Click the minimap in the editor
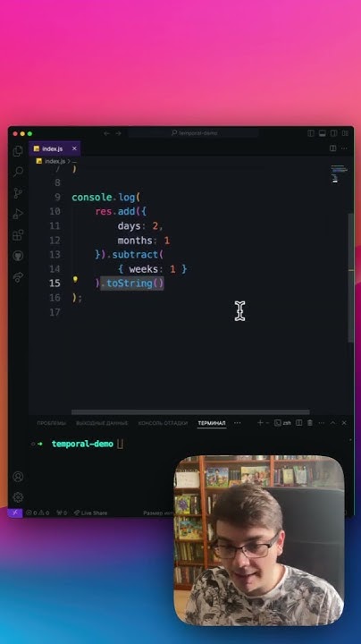The height and width of the screenshot is (644, 361). [x=339, y=174]
